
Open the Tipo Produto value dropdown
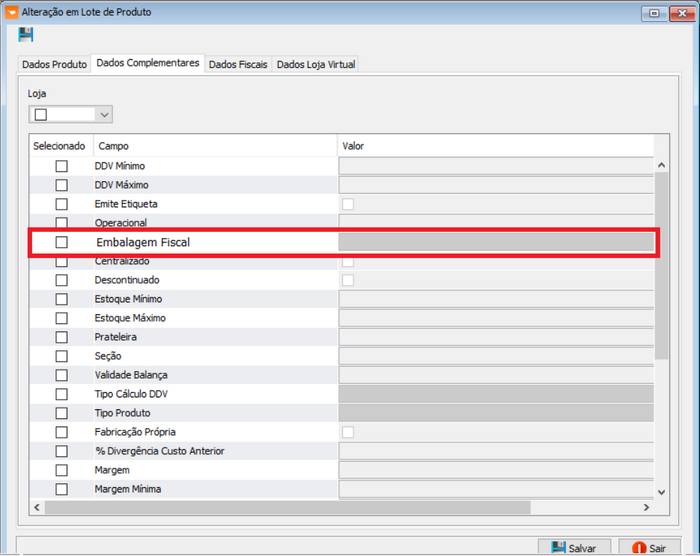[496, 413]
